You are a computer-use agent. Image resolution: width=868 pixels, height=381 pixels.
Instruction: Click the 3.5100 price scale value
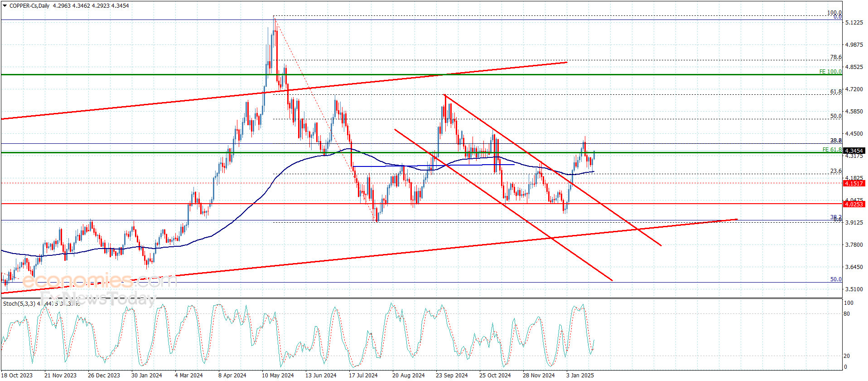(x=854, y=289)
